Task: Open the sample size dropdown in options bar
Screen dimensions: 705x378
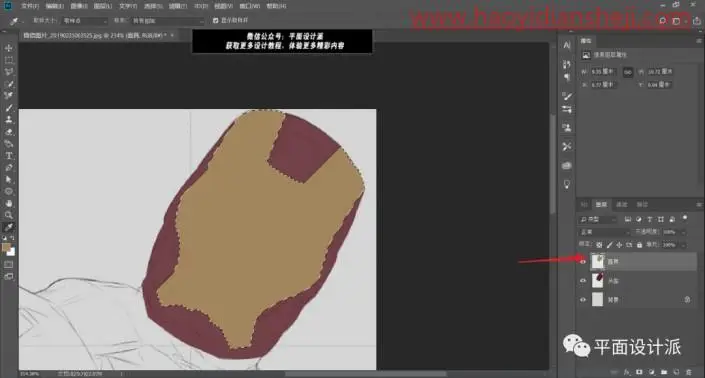Action: pyautogui.click(x=84, y=21)
